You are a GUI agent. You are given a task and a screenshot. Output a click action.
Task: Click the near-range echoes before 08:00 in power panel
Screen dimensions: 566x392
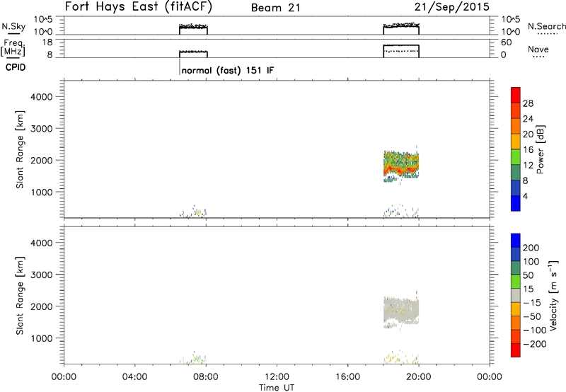pos(193,212)
